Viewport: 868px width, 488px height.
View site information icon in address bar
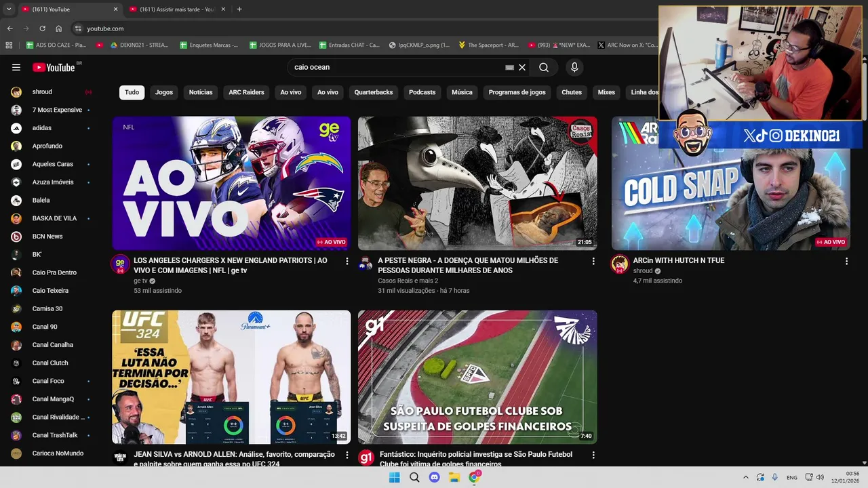point(78,28)
